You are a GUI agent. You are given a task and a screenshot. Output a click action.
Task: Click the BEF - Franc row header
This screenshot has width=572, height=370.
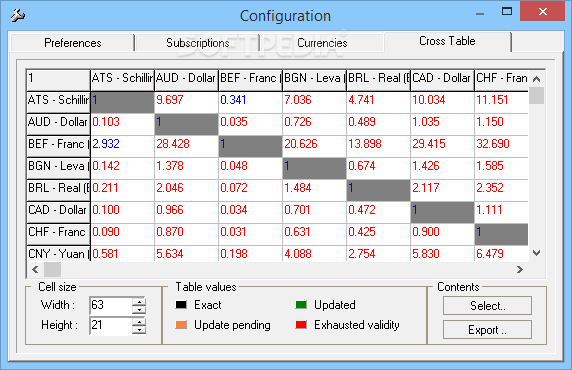[x=58, y=146]
